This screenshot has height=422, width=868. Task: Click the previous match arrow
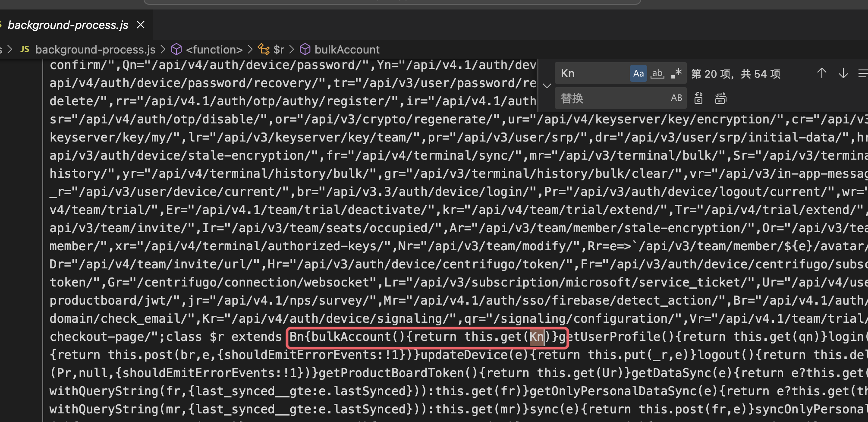coord(821,73)
